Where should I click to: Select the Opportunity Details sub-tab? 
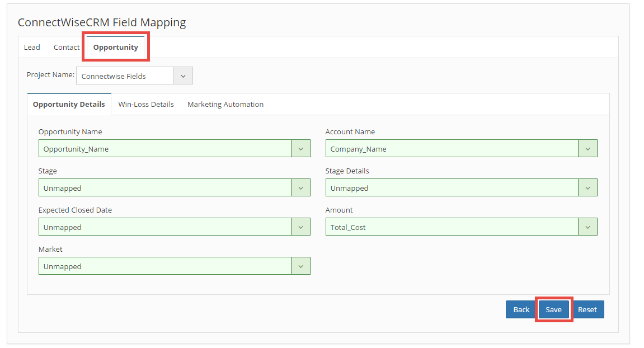tap(69, 105)
